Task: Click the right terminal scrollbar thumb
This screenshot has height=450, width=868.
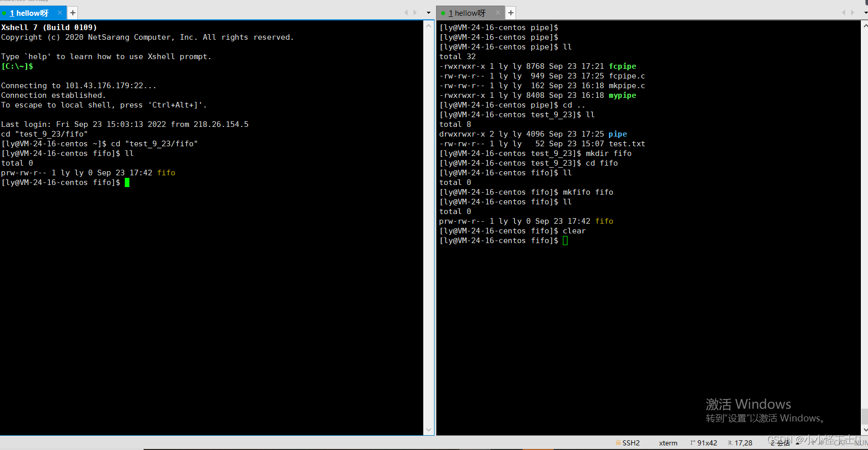Action: click(x=864, y=416)
